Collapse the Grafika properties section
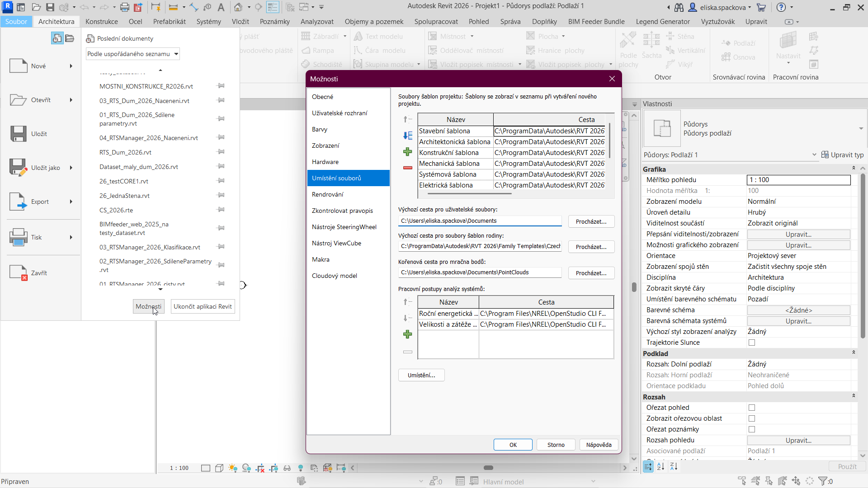868x488 pixels. [854, 169]
